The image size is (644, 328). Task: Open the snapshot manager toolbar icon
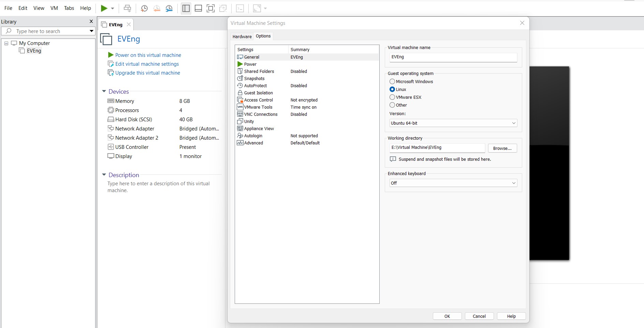[x=169, y=8]
